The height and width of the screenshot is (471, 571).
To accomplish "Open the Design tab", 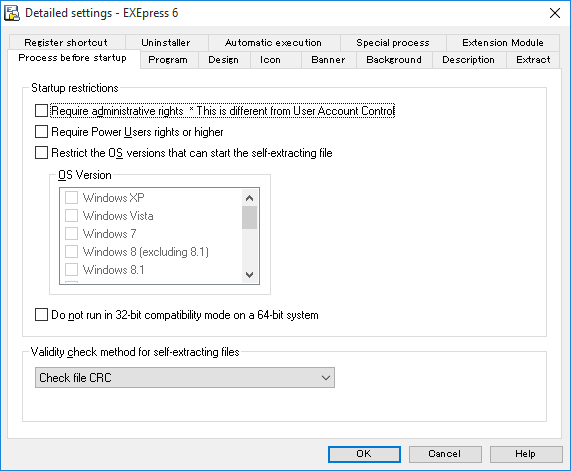I will (x=224, y=60).
